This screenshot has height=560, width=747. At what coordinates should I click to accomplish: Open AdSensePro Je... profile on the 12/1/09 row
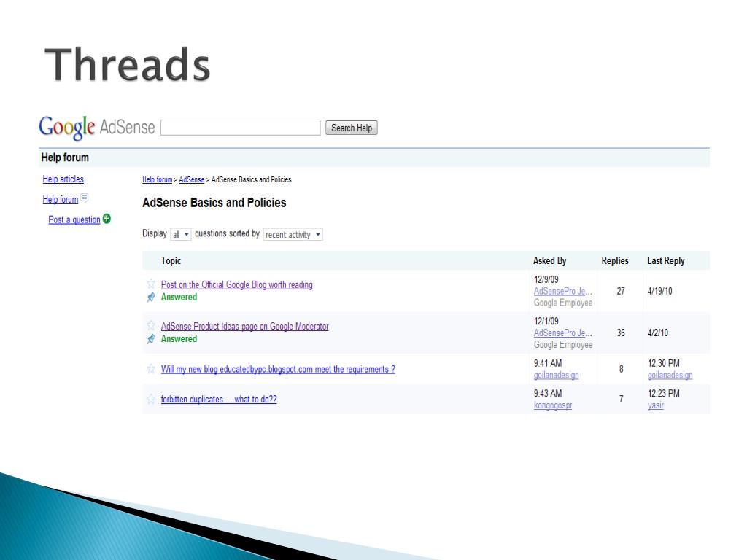(x=562, y=332)
